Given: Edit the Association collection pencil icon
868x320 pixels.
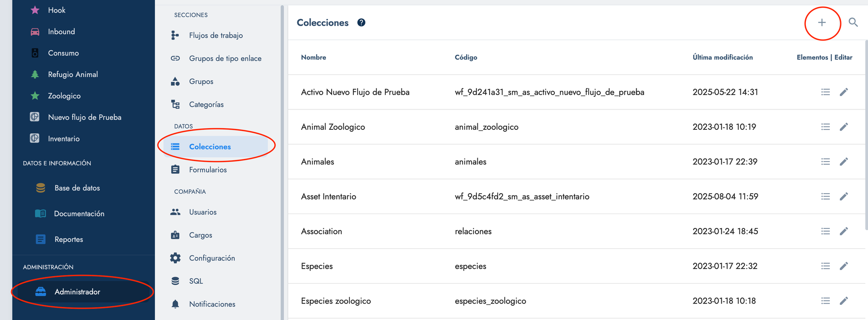Looking at the screenshot, I should pos(844,231).
